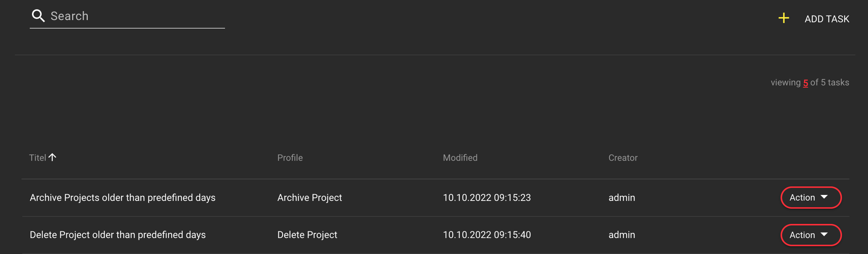
Task: Sort by the Titel column header
Action: pos(38,158)
